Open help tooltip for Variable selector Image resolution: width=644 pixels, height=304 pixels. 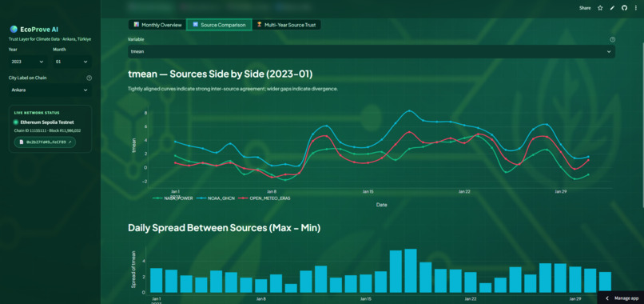[612, 39]
